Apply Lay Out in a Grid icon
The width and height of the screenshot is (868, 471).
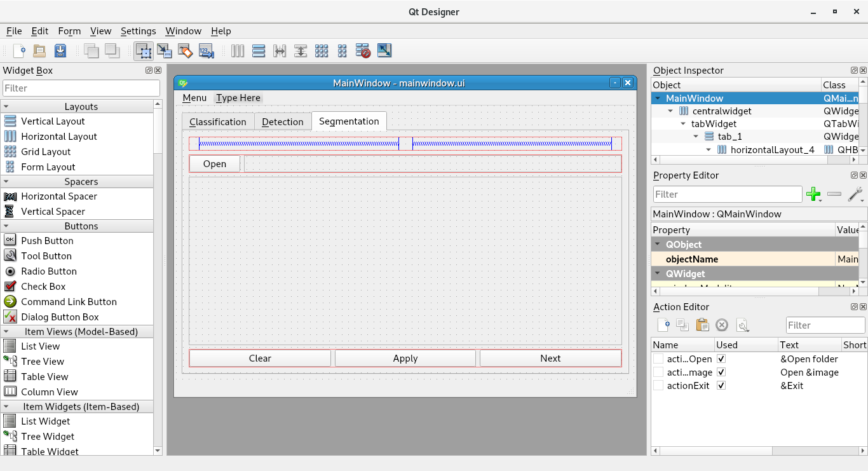tap(322, 51)
